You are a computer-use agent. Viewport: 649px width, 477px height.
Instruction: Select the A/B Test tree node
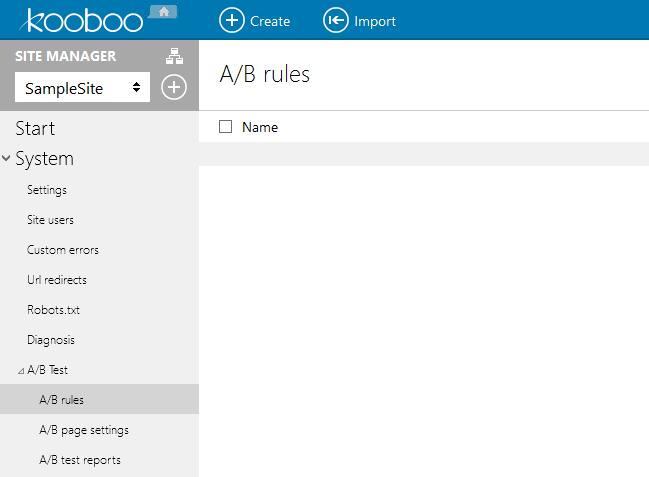click(x=48, y=370)
